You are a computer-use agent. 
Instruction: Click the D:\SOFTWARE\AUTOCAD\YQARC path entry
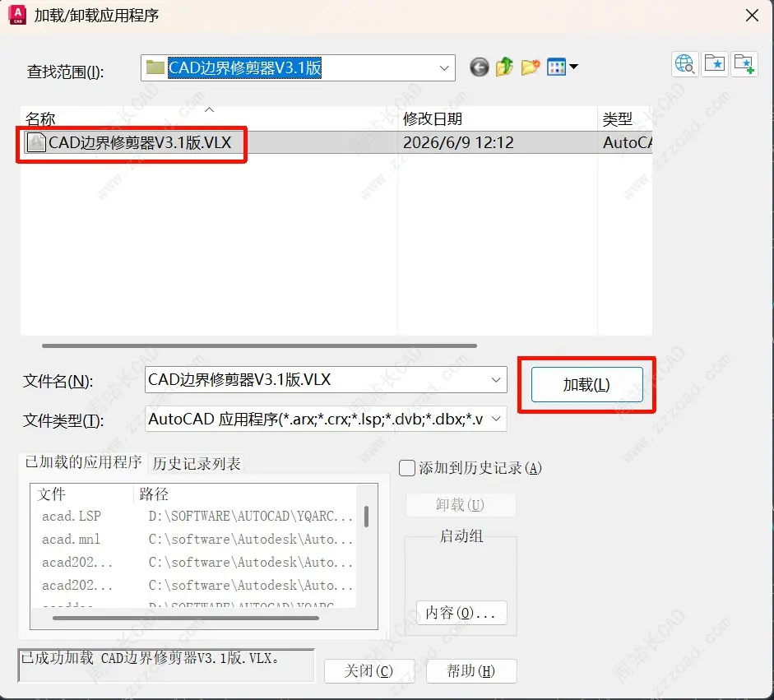(250, 517)
